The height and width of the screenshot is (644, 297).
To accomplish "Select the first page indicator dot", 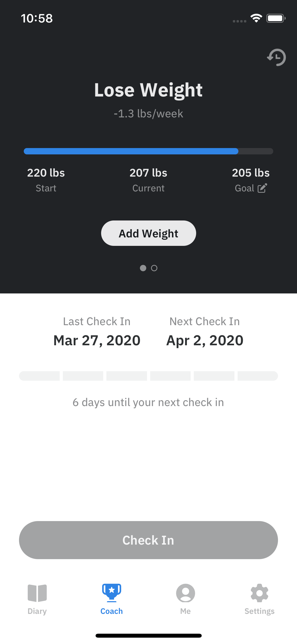I will pyautogui.click(x=143, y=268).
